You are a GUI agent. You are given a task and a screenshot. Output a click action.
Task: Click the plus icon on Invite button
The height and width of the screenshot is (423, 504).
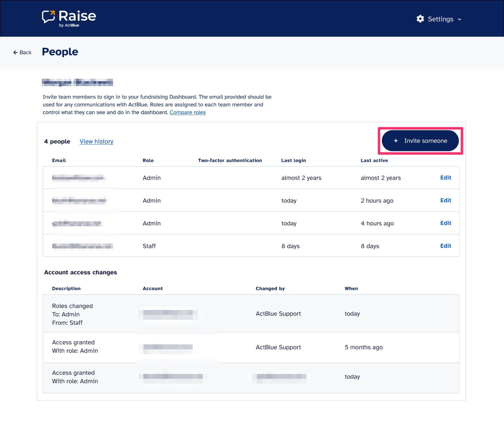396,141
